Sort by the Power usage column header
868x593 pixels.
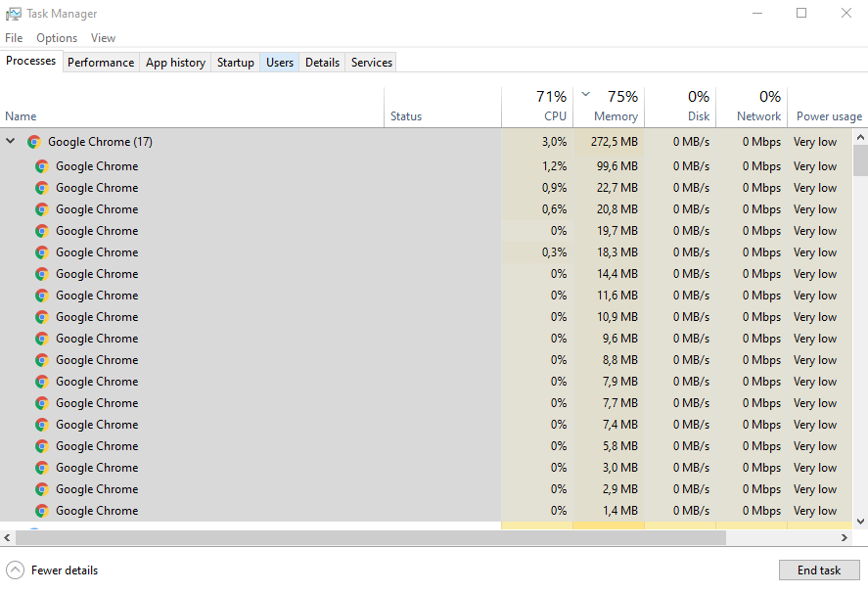pyautogui.click(x=828, y=108)
